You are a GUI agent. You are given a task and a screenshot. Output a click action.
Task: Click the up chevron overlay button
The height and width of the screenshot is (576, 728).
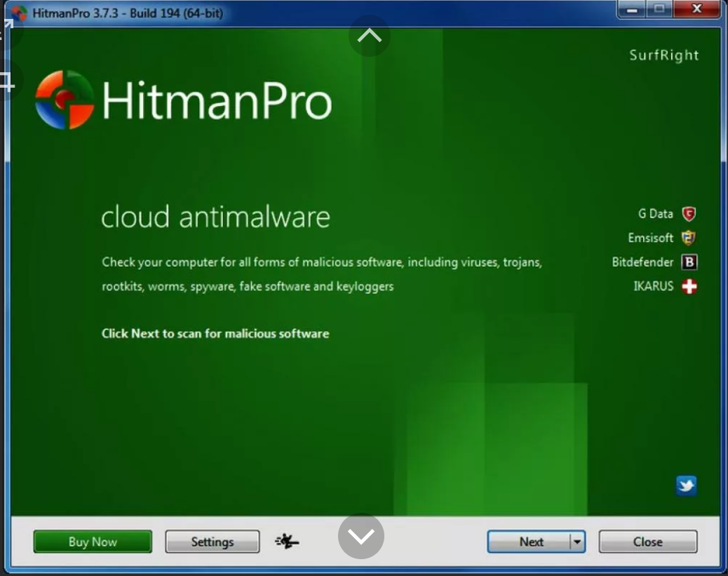[x=369, y=36]
